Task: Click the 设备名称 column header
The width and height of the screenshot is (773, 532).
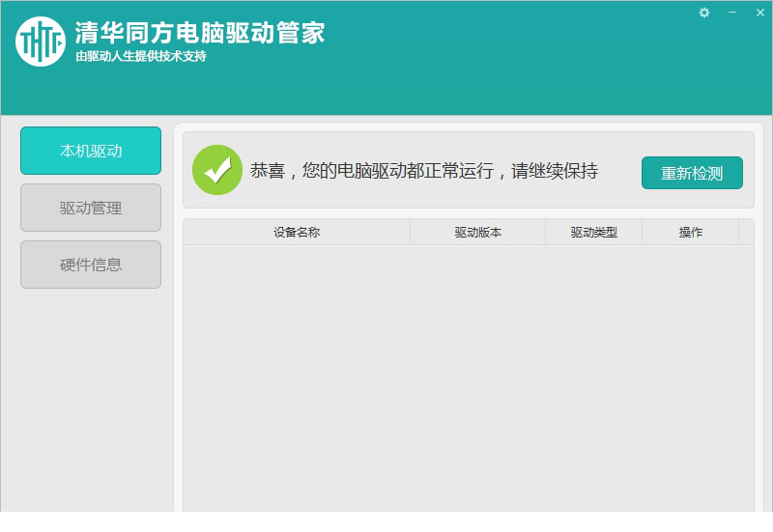Action: [297, 232]
